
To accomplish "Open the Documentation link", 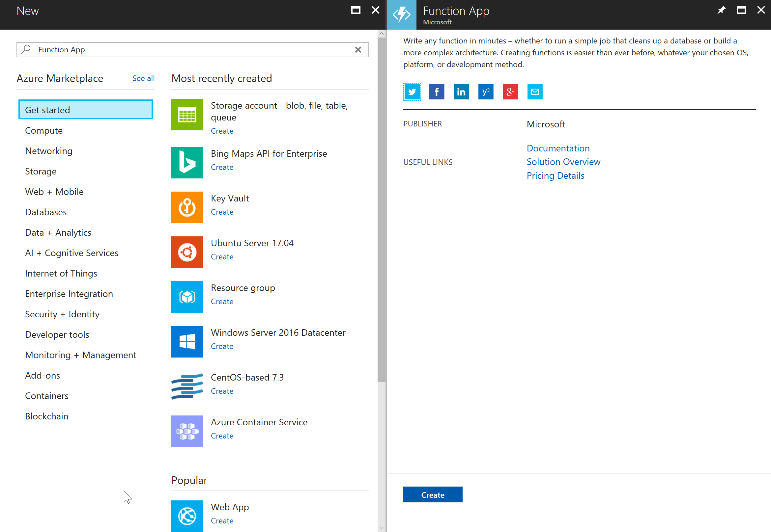I will click(x=558, y=148).
